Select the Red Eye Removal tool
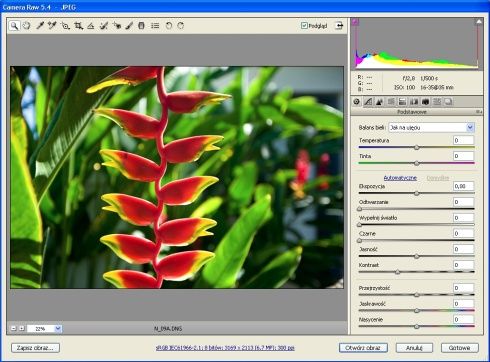The height and width of the screenshot is (362, 490). tap(117, 26)
